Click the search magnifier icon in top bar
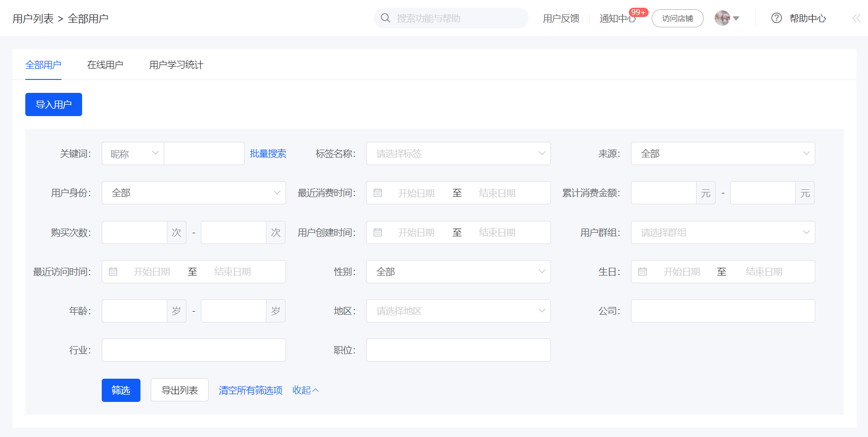The width and height of the screenshot is (868, 437). [x=385, y=18]
